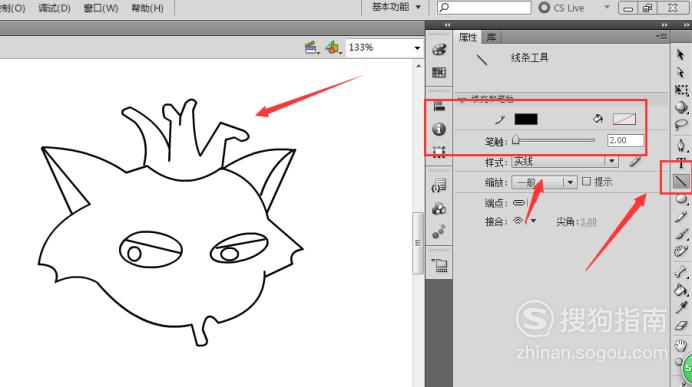Screen dimensions: 692x387
Task: Open the Swatches panel icon
Action: tap(439, 72)
